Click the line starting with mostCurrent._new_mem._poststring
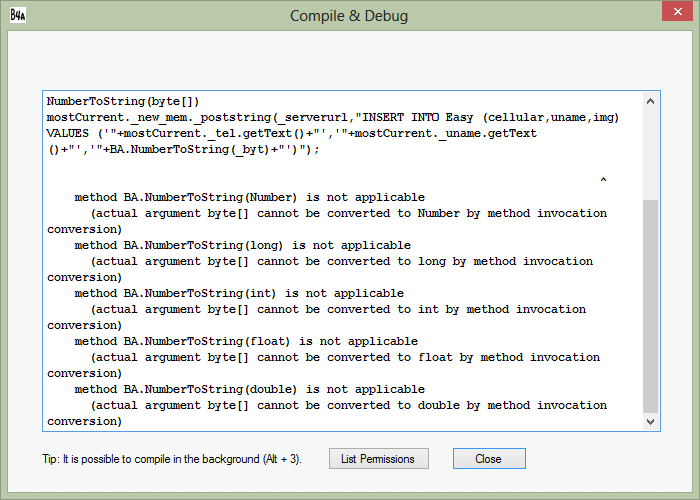This screenshot has height=500, width=700. click(x=333, y=117)
